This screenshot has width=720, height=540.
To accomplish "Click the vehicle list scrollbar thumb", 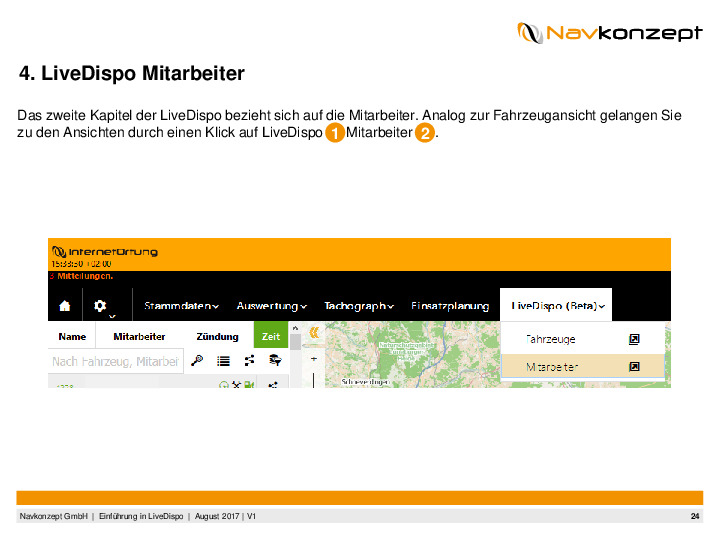I will [295, 342].
